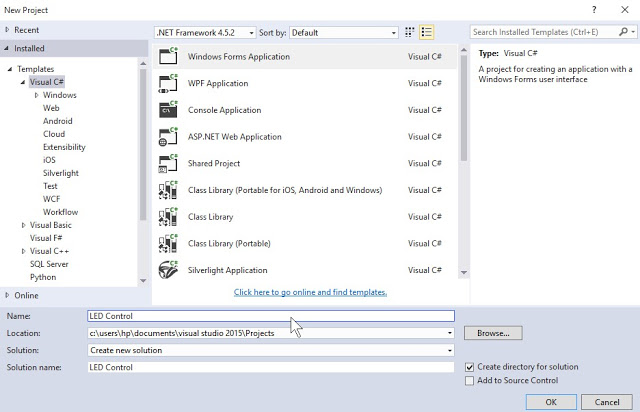Select Web under Visual C#
Viewport: 640px width, 412px height.
pyautogui.click(x=51, y=108)
